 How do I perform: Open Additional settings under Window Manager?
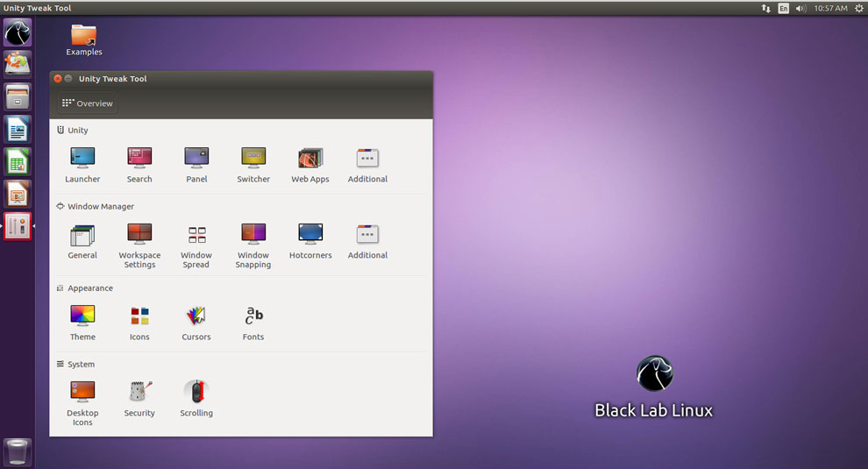pos(367,241)
